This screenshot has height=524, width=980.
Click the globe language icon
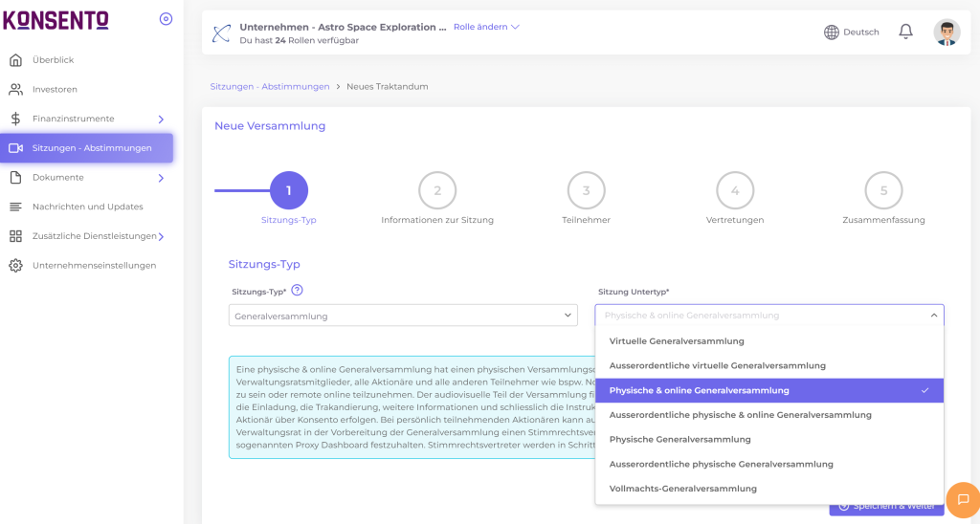[x=832, y=32]
